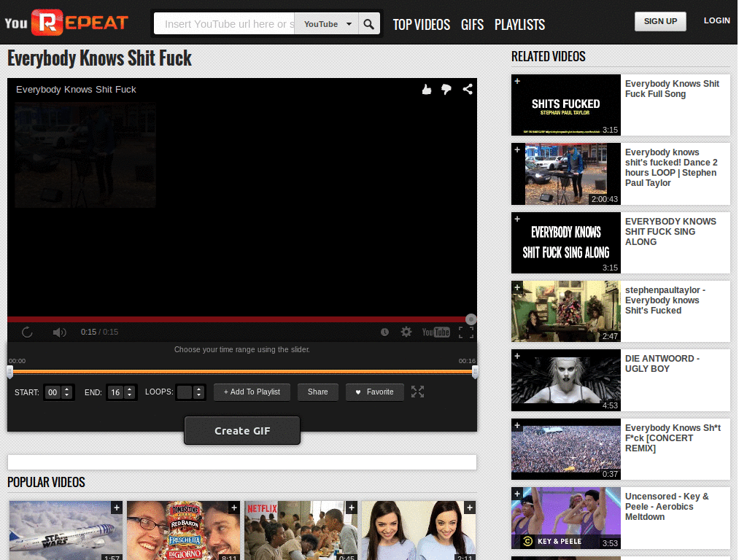747x560 pixels.
Task: Click the Share button below slider
Action: pyautogui.click(x=318, y=392)
